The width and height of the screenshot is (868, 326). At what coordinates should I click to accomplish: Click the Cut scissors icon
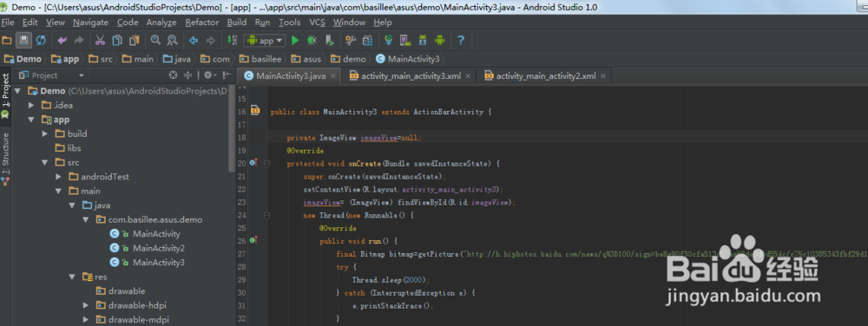(100, 41)
